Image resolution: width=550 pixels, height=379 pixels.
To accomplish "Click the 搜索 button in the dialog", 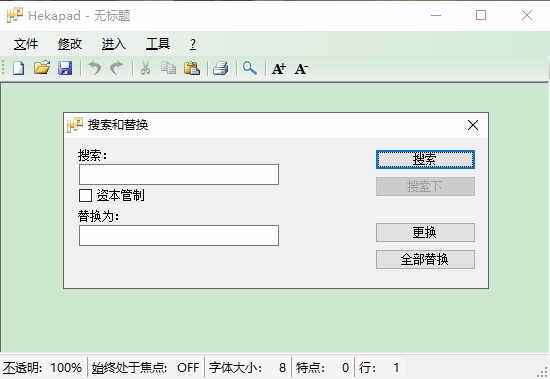I will (x=425, y=159).
